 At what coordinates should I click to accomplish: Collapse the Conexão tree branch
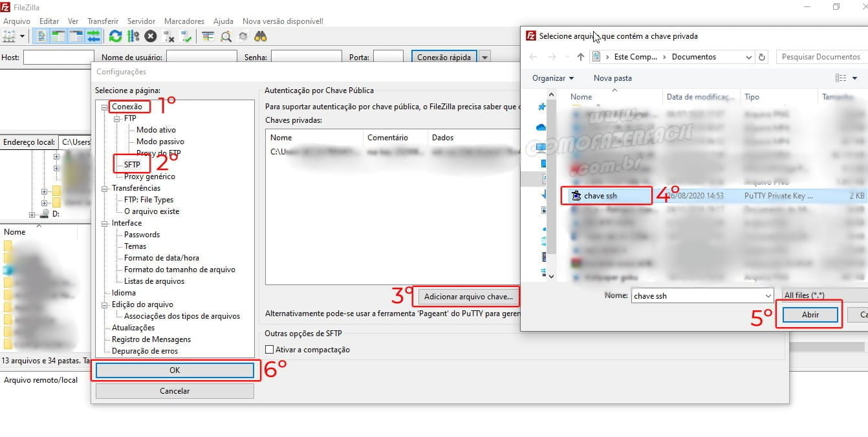[105, 106]
